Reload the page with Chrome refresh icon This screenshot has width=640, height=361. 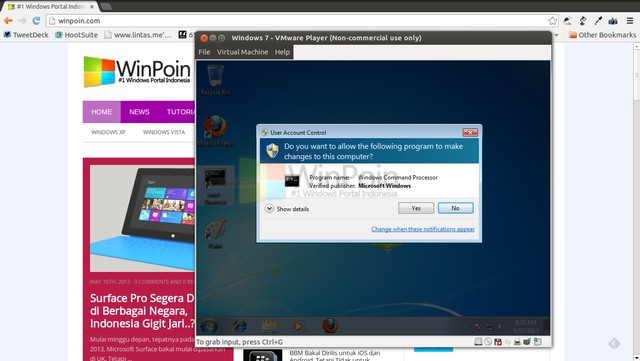click(x=36, y=20)
